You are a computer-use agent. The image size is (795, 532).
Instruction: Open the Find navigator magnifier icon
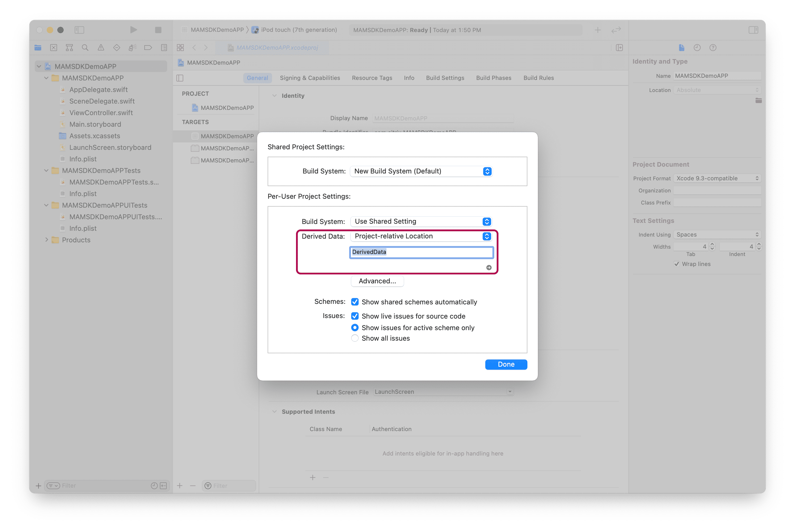click(x=85, y=48)
